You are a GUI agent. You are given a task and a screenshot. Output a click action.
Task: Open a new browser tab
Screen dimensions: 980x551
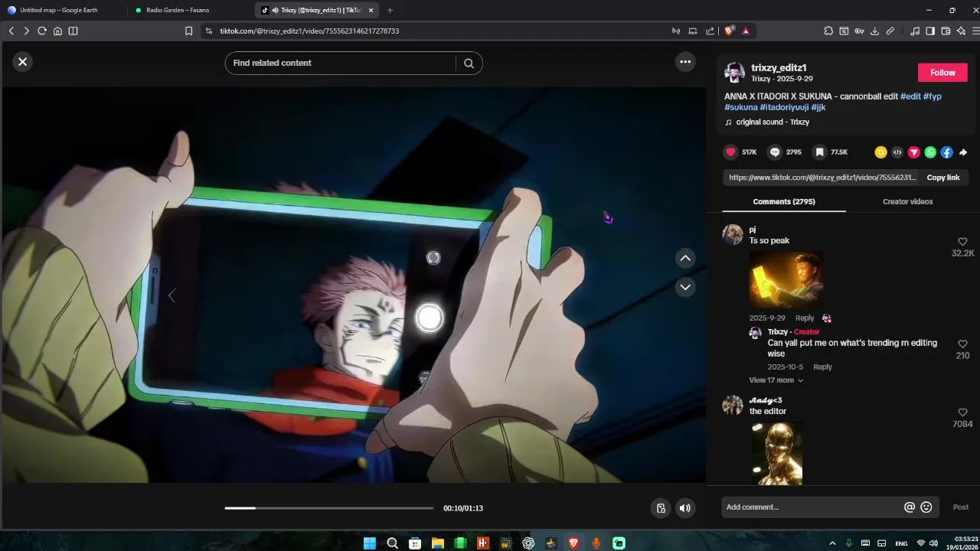point(390,10)
